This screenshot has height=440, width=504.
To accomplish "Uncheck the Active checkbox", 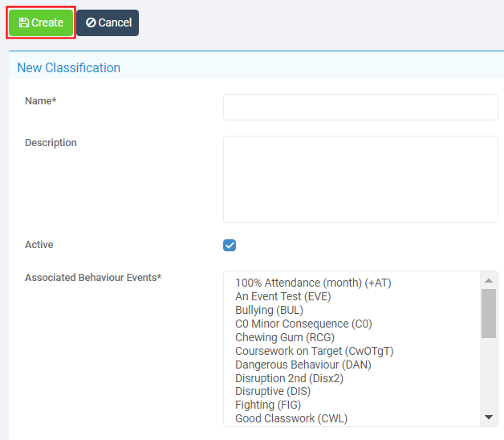I will (x=230, y=245).
